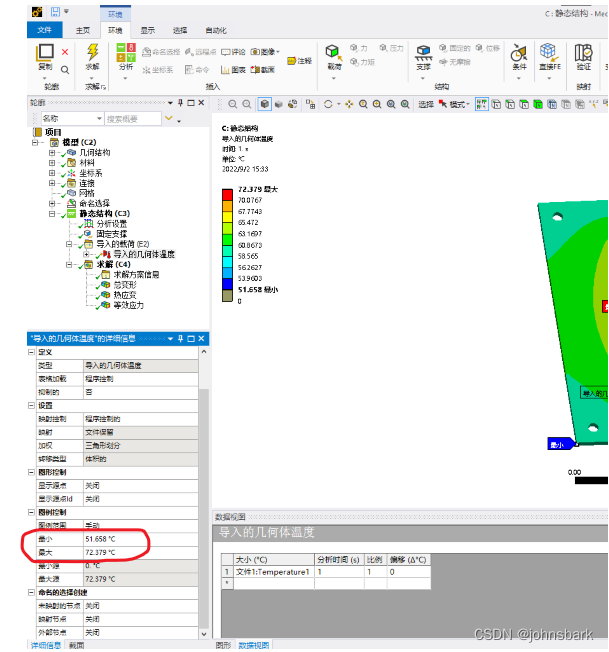The height and width of the screenshot is (652, 609).
Task: Open the 名称 filter dropdown in outline
Action: 99,119
